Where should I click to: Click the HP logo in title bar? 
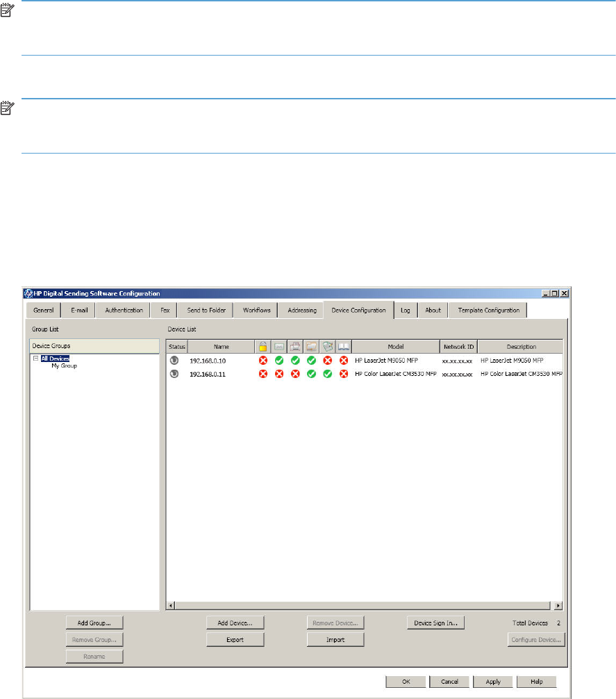coord(28,293)
